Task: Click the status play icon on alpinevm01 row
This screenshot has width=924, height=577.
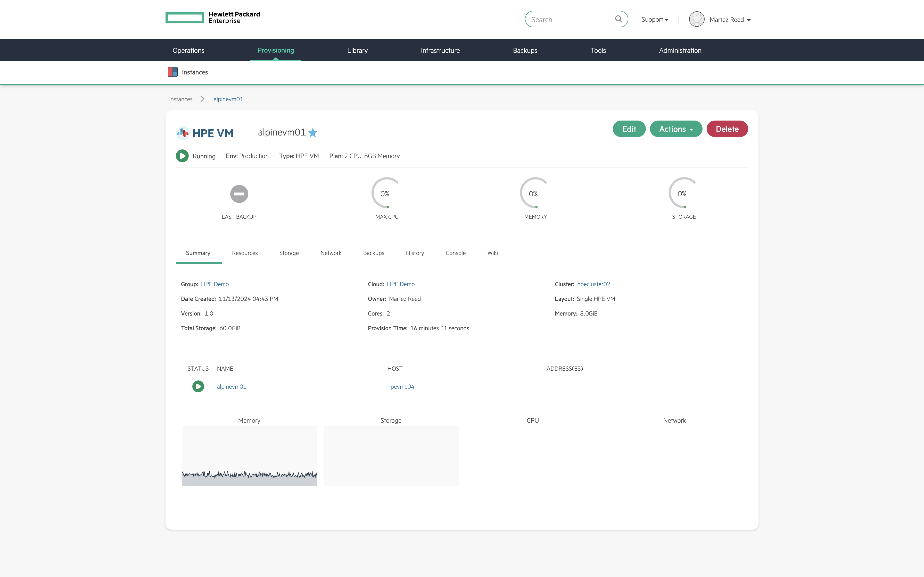Action: click(x=198, y=386)
